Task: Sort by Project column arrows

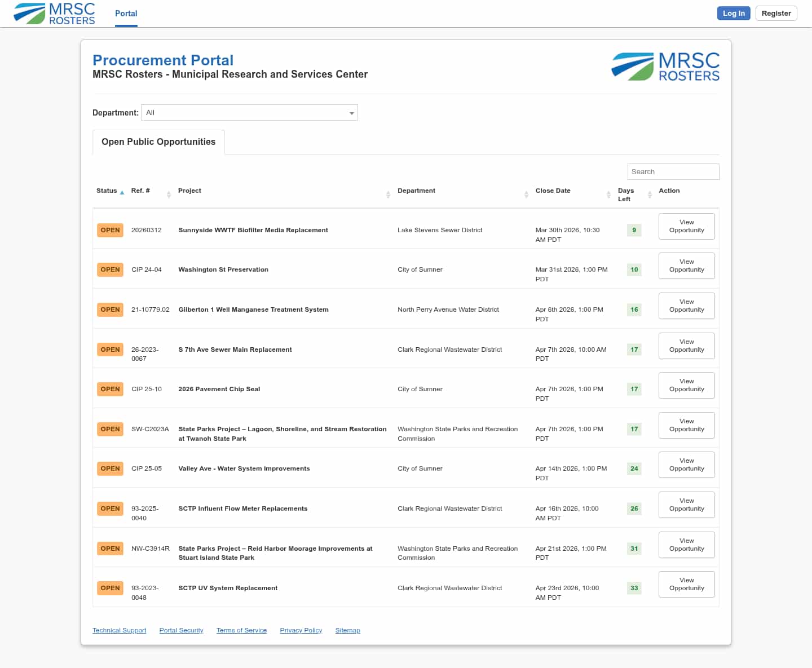Action: pos(388,194)
